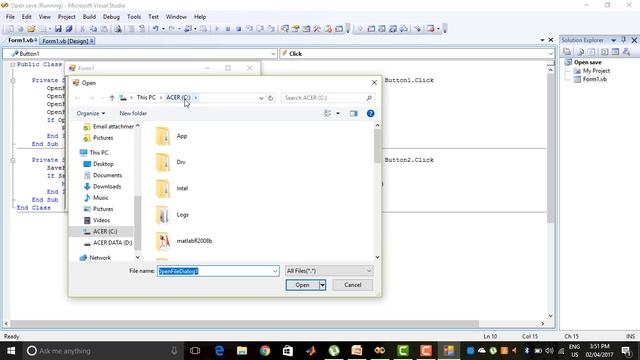Screen dimensions: 640x360
Task: Open the Build menu
Action: 89,17
